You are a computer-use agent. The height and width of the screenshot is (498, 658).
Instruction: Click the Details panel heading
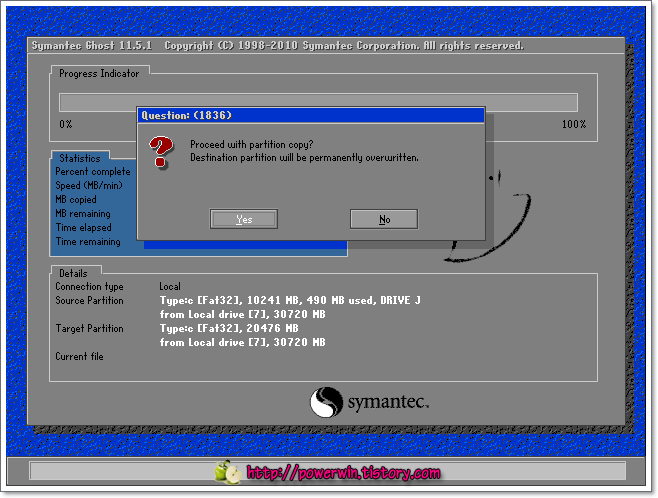[x=73, y=273]
